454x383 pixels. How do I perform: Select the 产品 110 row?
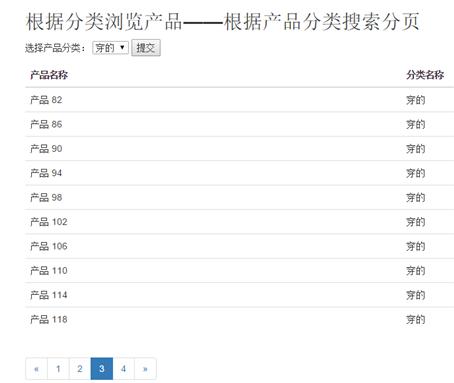[239, 270]
